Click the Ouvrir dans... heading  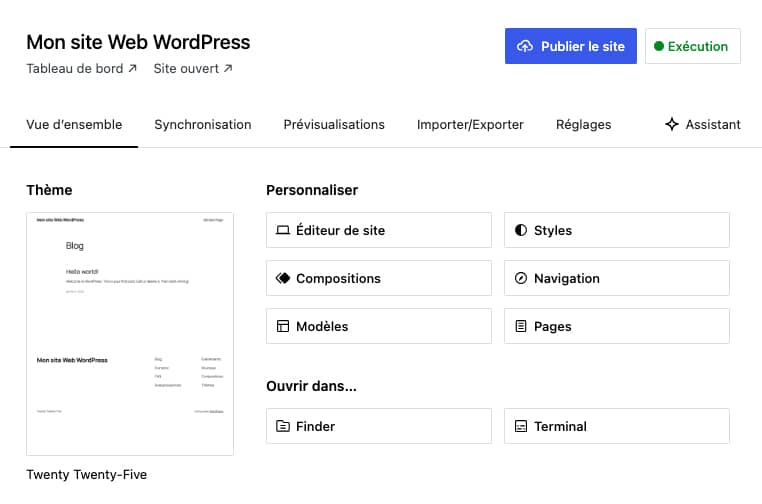tap(311, 386)
